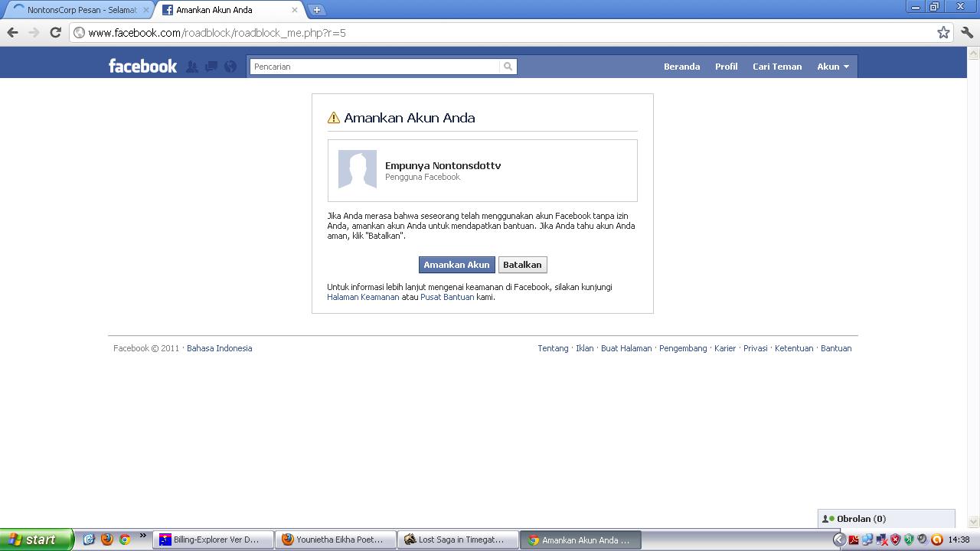Open the Akun dropdown menu

(833, 67)
